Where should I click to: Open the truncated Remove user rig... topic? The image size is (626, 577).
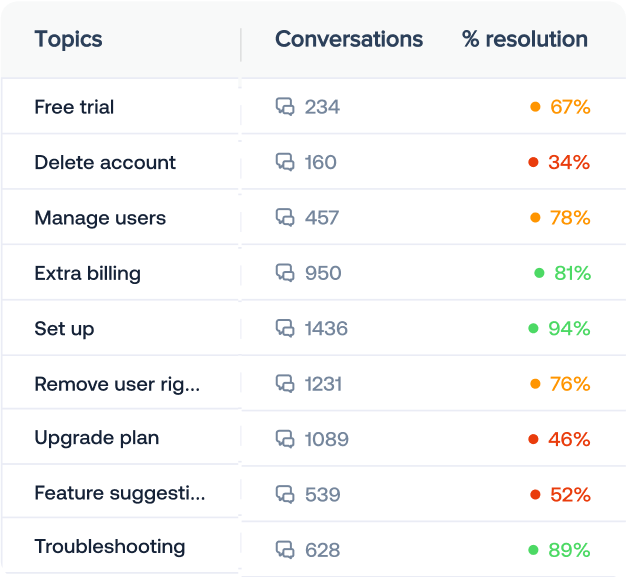pyautogui.click(x=117, y=384)
